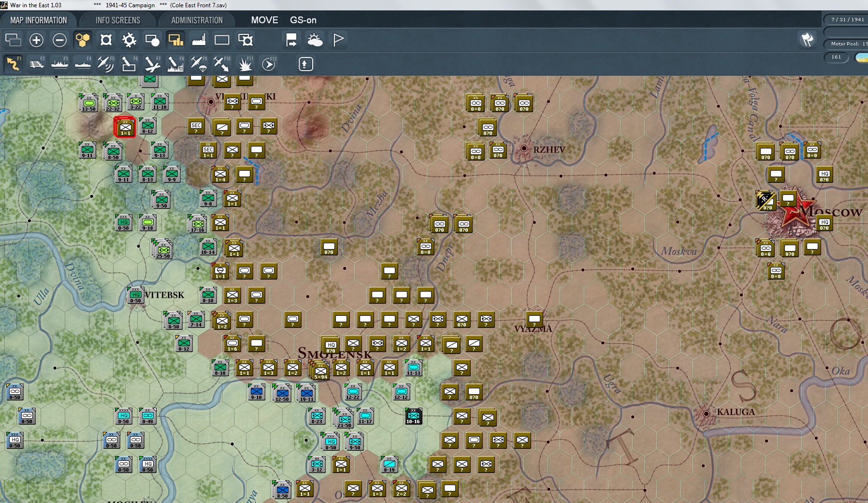Select the Soviet HQ counter near Smolensk
The image size is (868, 503).
pos(330,345)
